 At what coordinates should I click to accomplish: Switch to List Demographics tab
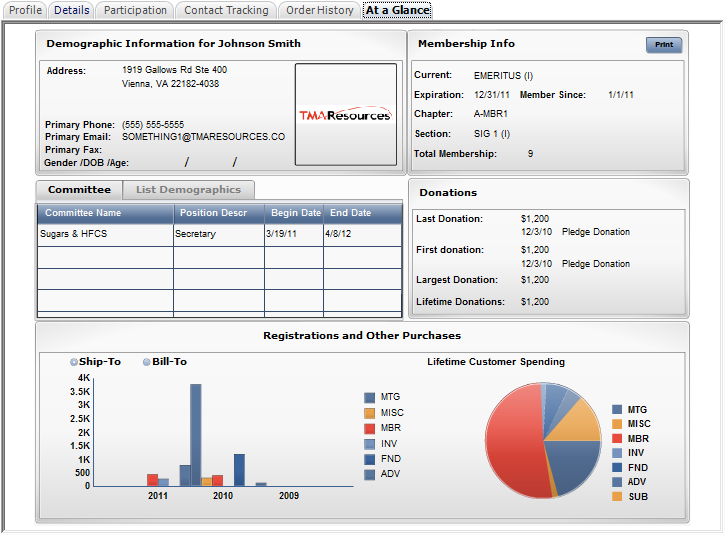188,189
